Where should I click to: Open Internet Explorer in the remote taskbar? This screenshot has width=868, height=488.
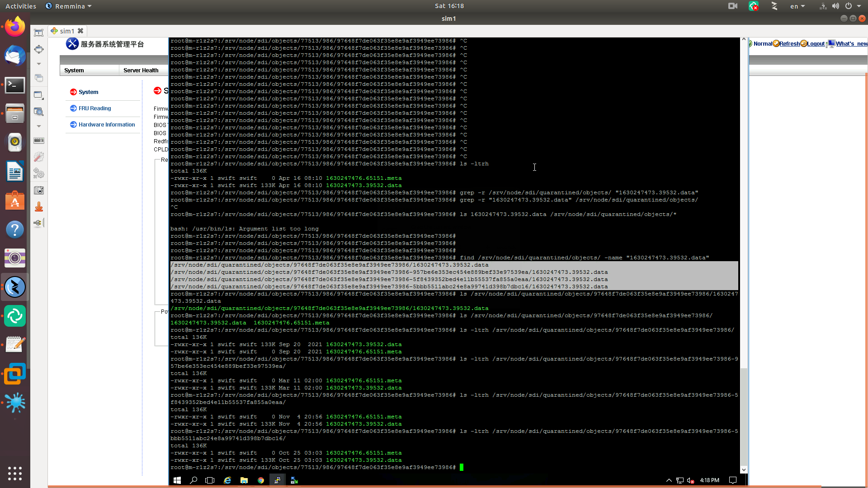[227, 480]
